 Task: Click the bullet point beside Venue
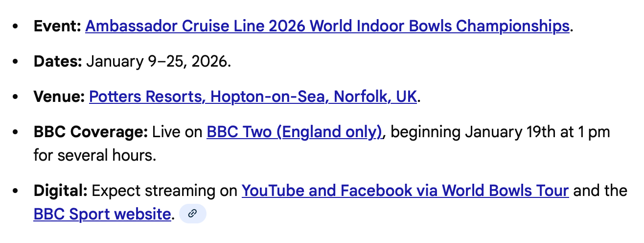tap(17, 97)
